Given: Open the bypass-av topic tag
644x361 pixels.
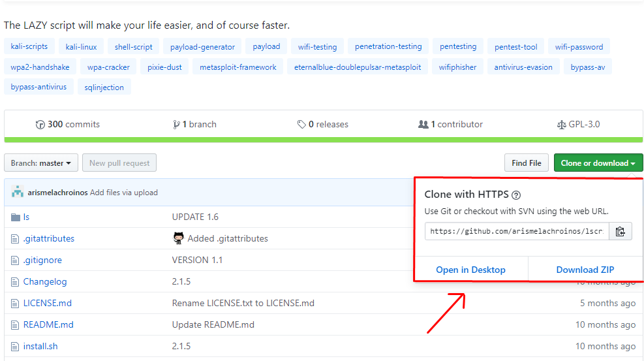Looking at the screenshot, I should 588,67.
